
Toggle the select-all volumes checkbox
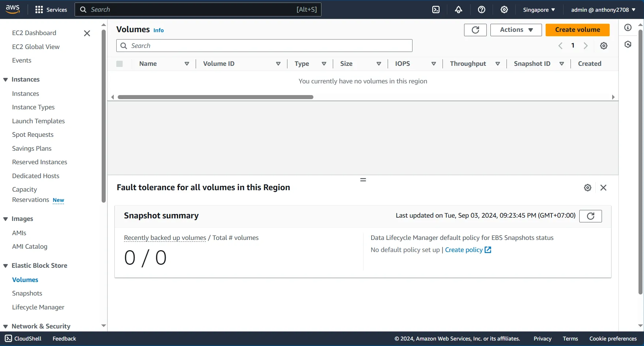[120, 64]
